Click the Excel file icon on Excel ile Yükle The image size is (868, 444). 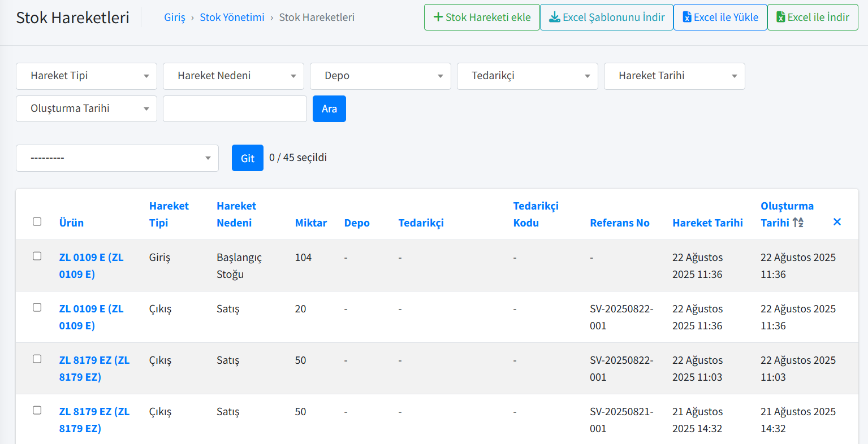point(686,17)
